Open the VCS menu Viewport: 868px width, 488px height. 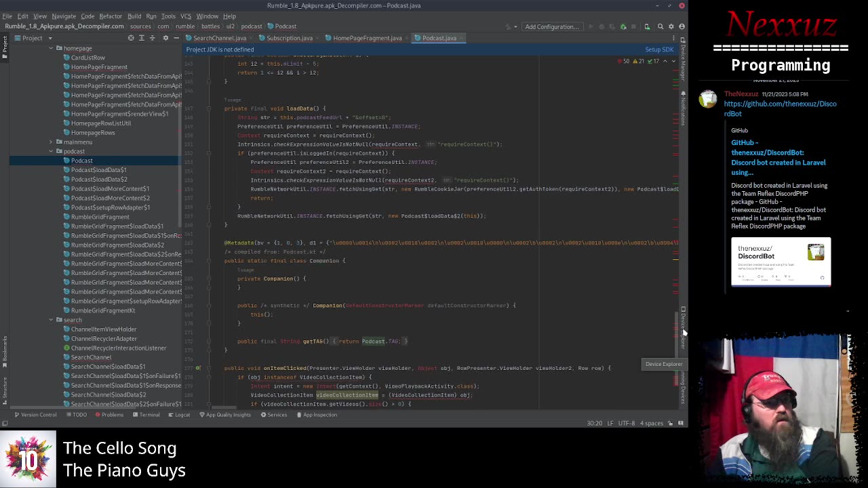tap(185, 16)
